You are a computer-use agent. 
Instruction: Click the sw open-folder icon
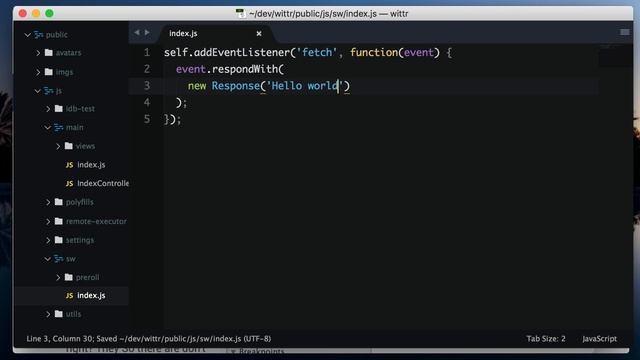59,259
